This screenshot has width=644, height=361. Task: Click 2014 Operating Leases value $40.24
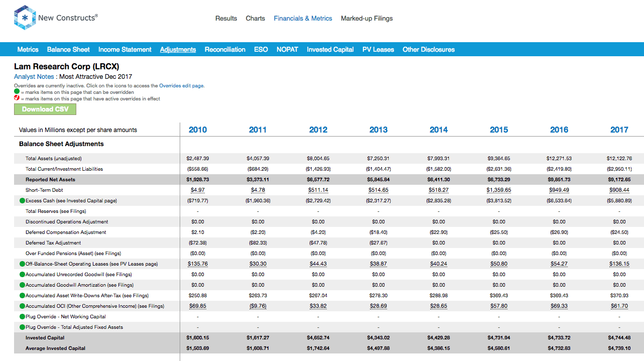[439, 264]
